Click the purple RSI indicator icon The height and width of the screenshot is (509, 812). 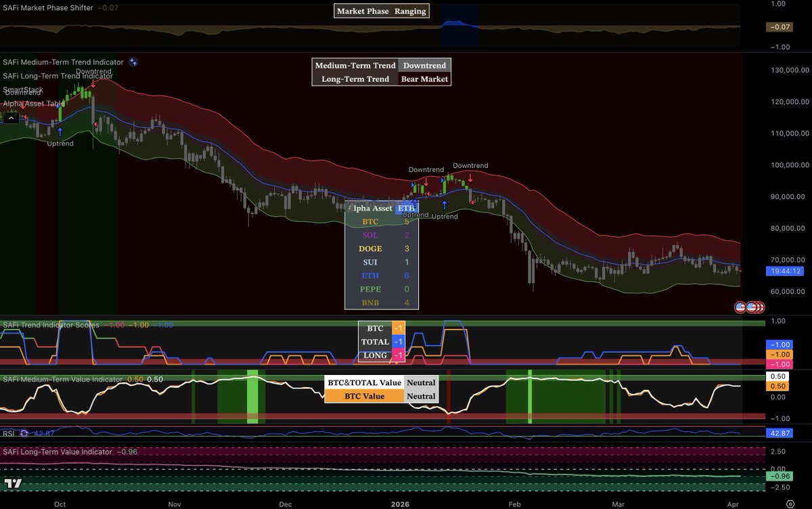[x=24, y=433]
